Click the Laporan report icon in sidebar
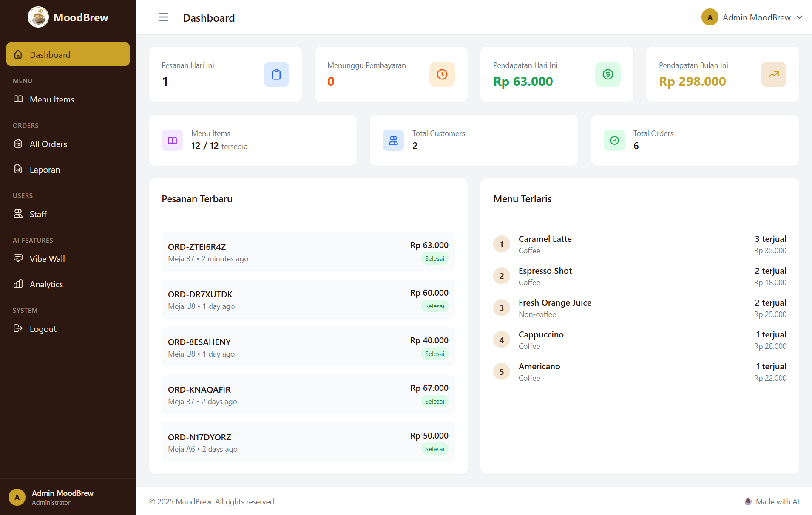The width and height of the screenshot is (812, 515). [18, 169]
